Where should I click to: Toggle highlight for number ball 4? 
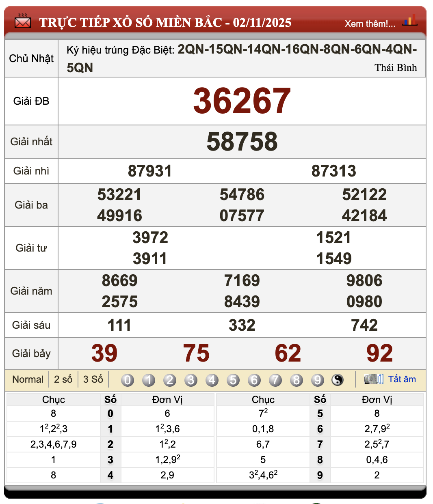click(212, 380)
